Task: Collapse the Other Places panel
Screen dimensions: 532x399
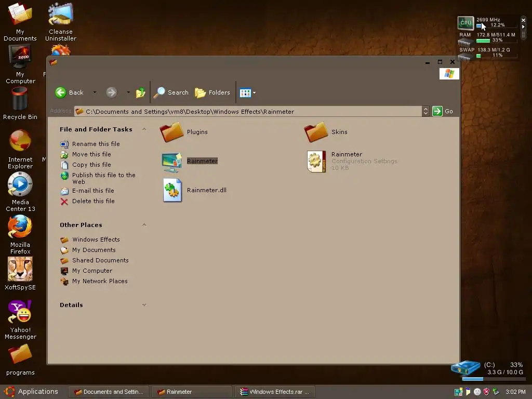Action: point(144,225)
